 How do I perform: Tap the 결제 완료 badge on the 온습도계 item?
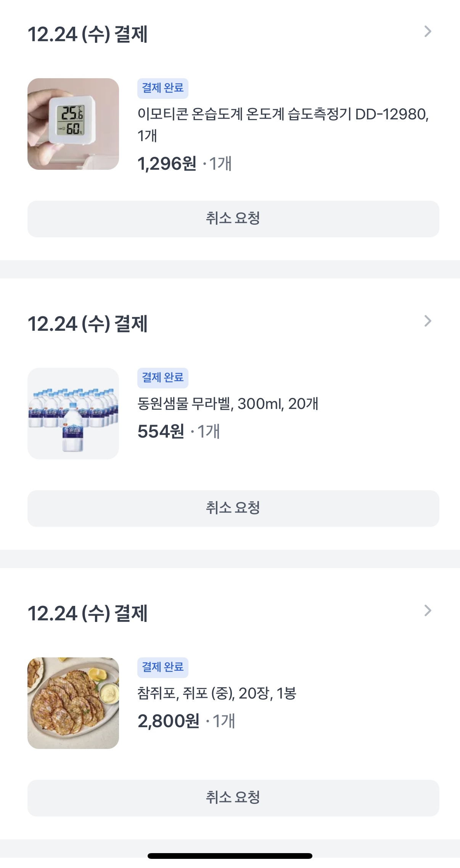[163, 88]
